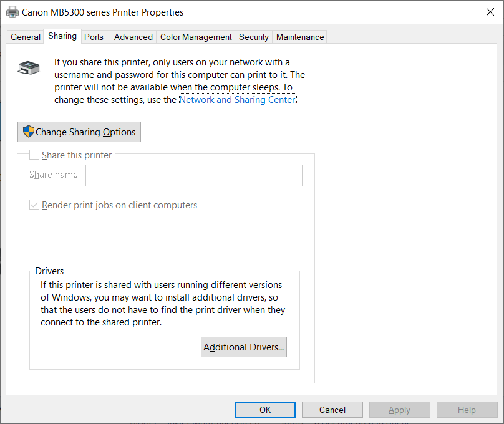Open the Network and Sharing Center link

(x=238, y=100)
